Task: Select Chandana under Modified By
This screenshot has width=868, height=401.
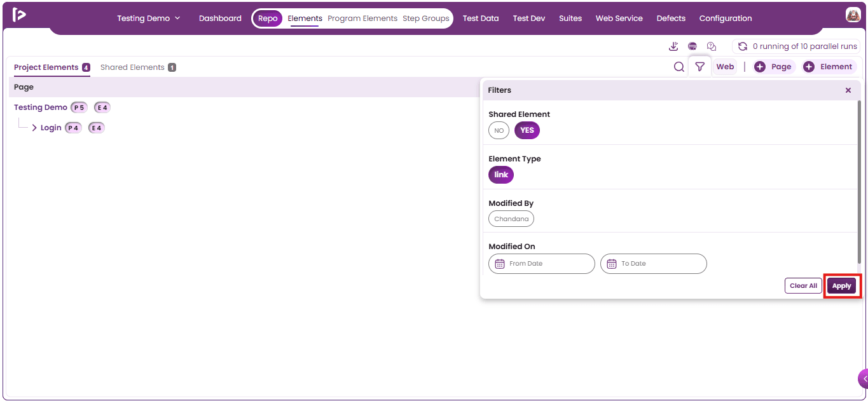Action: [x=511, y=219]
